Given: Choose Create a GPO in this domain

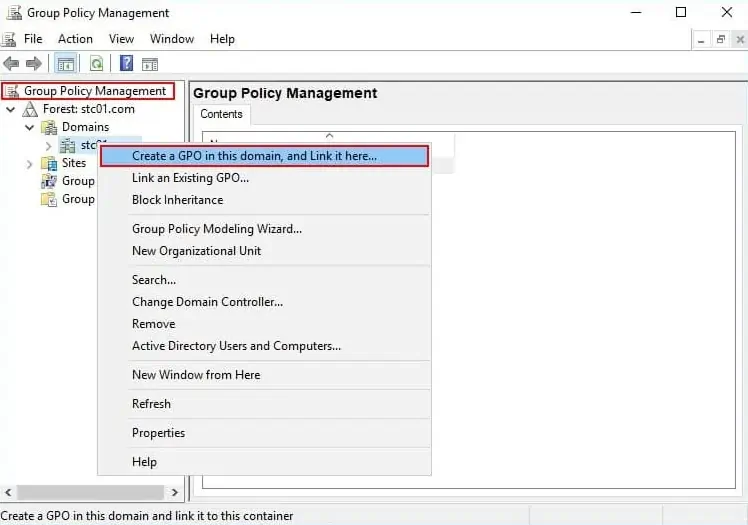Looking at the screenshot, I should pos(254,156).
